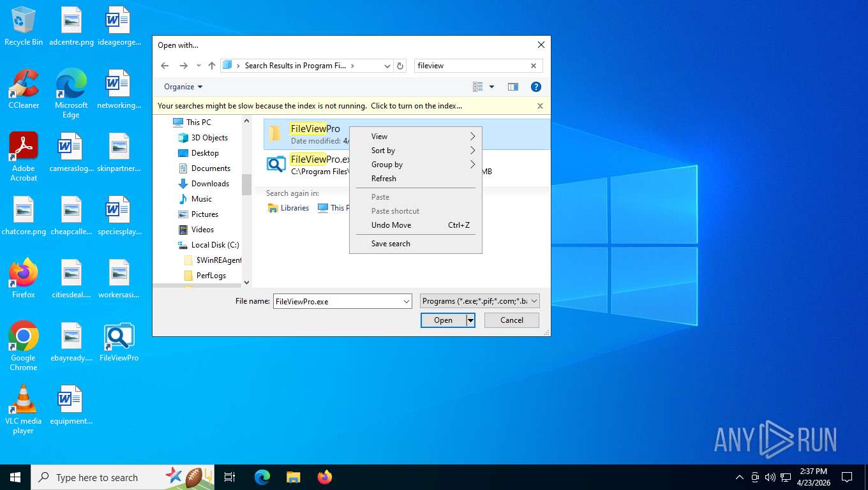Open the Firefox desktop shortcut
This screenshot has height=490, width=868.
point(24,279)
